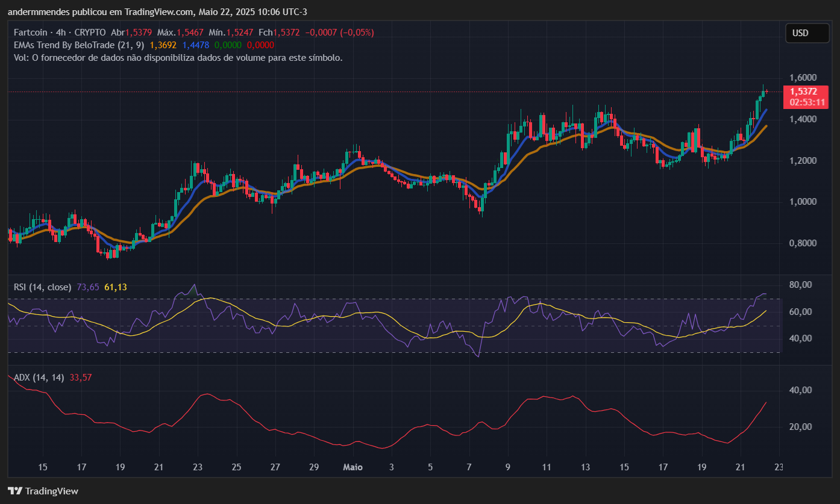The width and height of the screenshot is (840, 504).
Task: Open the USD currency selector
Action: [807, 33]
